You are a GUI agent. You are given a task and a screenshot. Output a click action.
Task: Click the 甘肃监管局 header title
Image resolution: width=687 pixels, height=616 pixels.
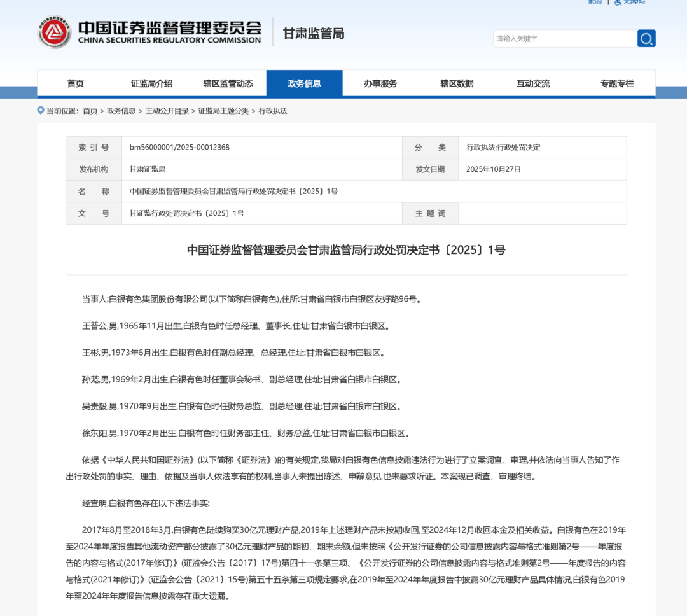313,34
